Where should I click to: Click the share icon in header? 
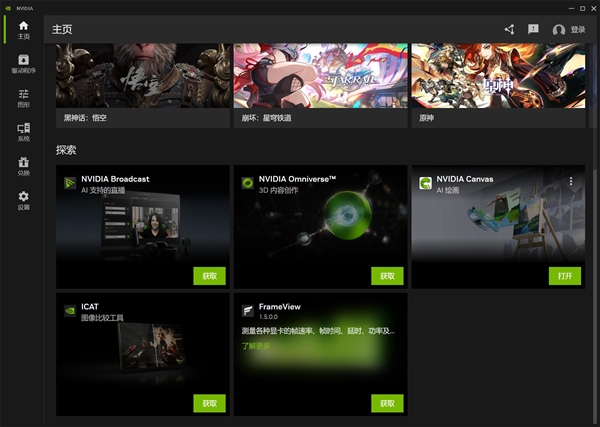coord(509,29)
